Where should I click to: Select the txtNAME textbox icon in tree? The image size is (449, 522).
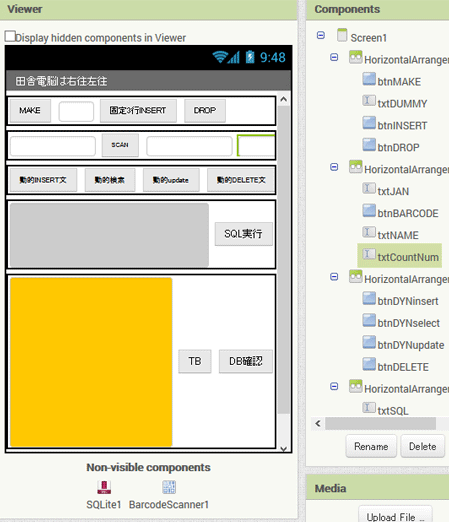369,232
